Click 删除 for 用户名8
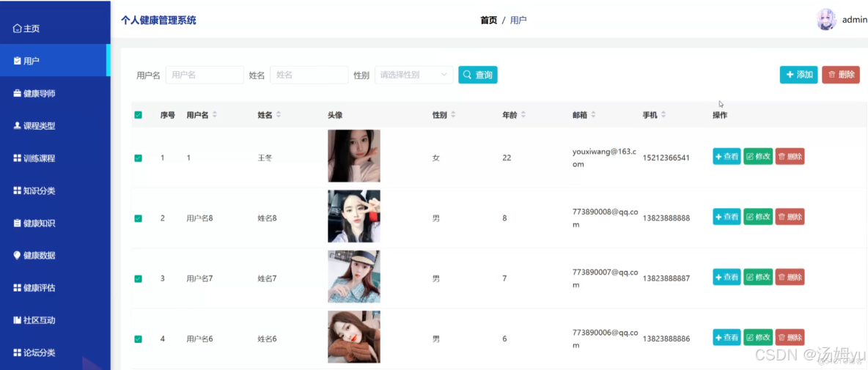 click(x=790, y=217)
